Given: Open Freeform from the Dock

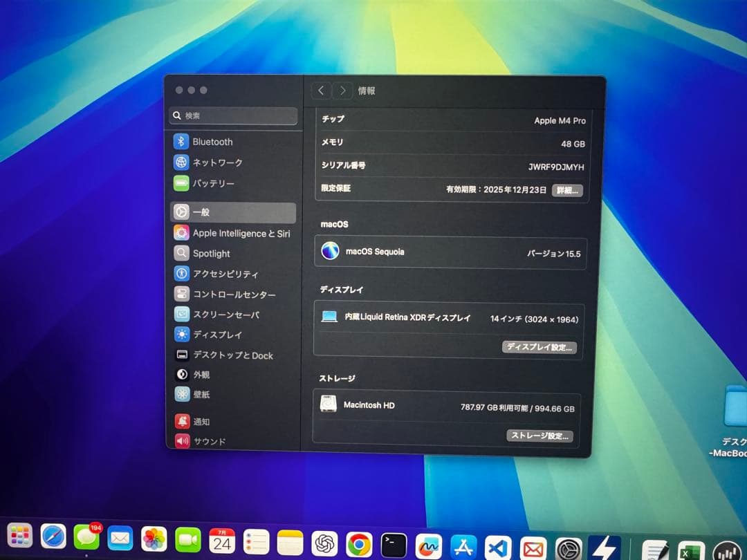Looking at the screenshot, I should click(429, 547).
